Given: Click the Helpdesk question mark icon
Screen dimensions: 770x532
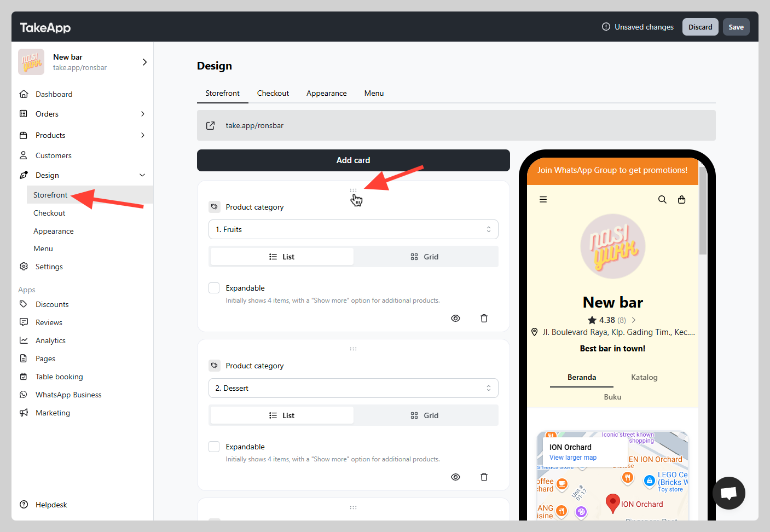Looking at the screenshot, I should [24, 505].
